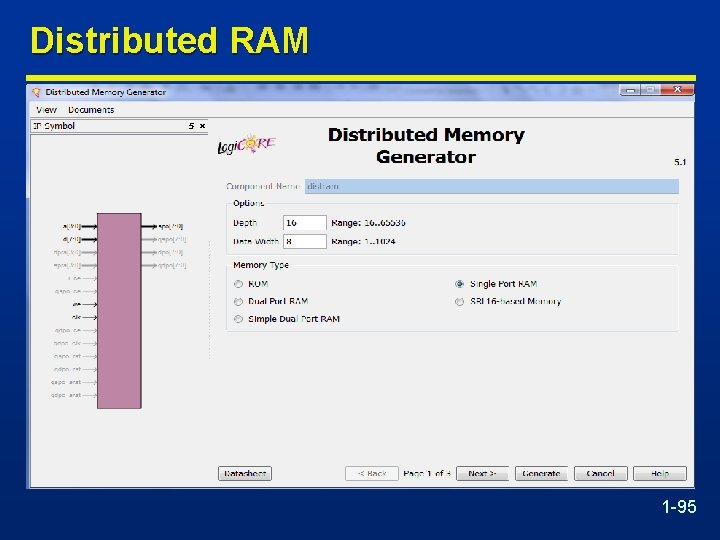
Task: Open Help
Action: coord(660,473)
